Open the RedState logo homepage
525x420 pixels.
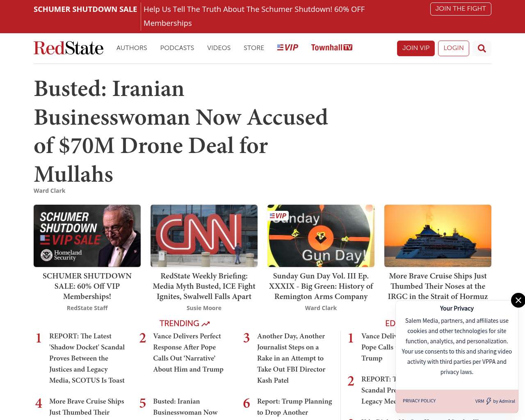(x=68, y=48)
